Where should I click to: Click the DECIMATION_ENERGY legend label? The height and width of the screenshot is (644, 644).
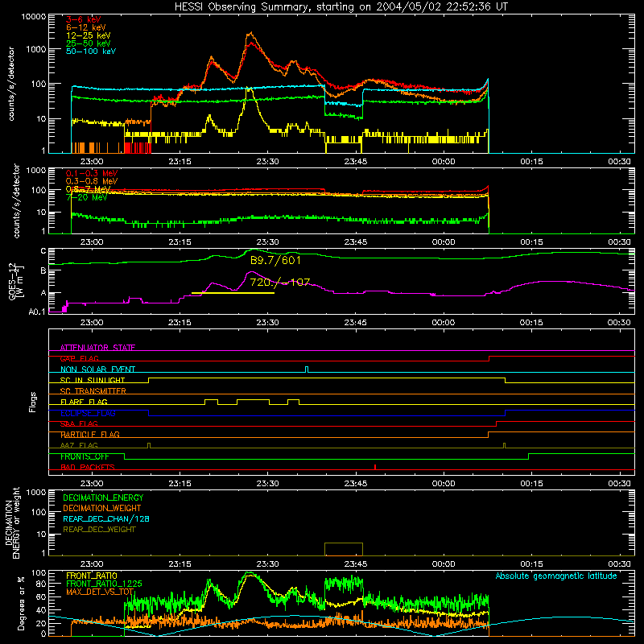coord(103,497)
